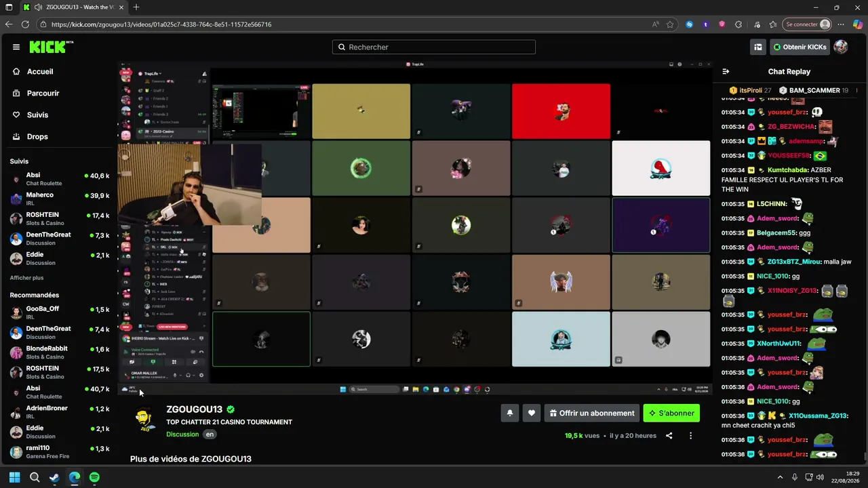868x488 pixels.
Task: Click the ZGOUGOU13 channel name
Action: click(x=195, y=409)
